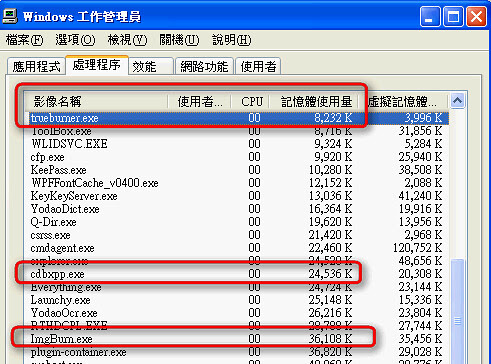This screenshot has width=491, height=364.
Task: Select the cdbxpp.exe process row
Action: [x=236, y=274]
